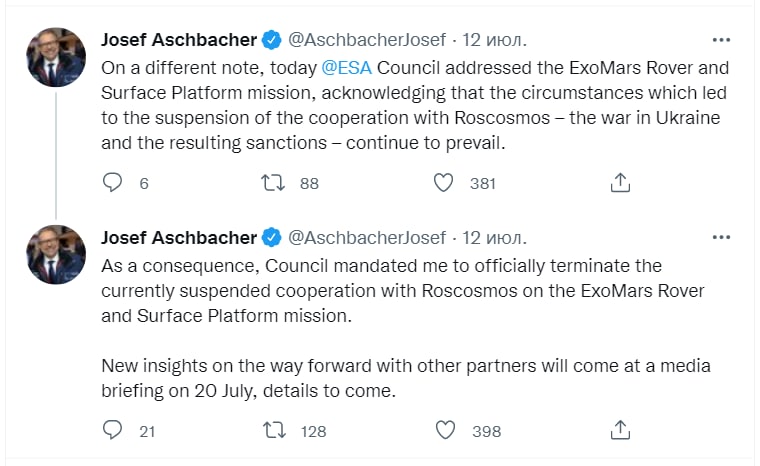Open Josef Aschbacher's name on first tweet

[x=179, y=40]
